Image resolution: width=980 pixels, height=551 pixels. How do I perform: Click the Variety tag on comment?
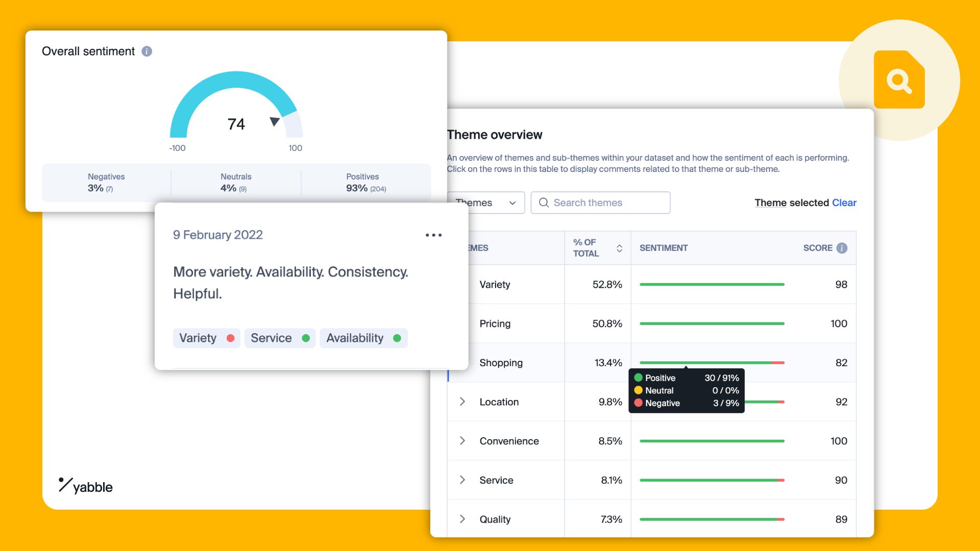click(x=206, y=338)
